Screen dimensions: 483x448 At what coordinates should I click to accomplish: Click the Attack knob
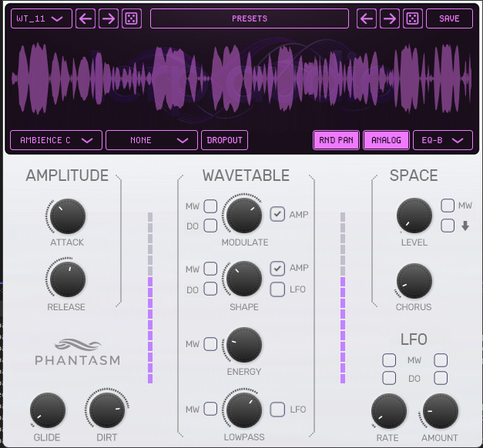coord(68,216)
